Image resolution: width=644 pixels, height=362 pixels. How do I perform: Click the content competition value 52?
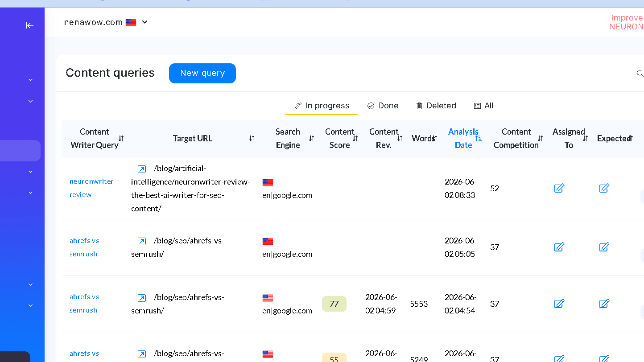[495, 189]
